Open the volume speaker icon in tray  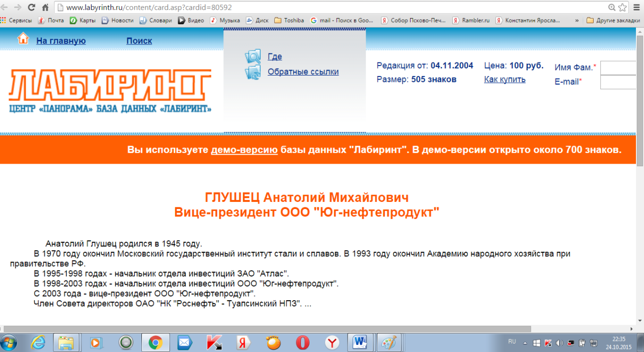pyautogui.click(x=559, y=343)
